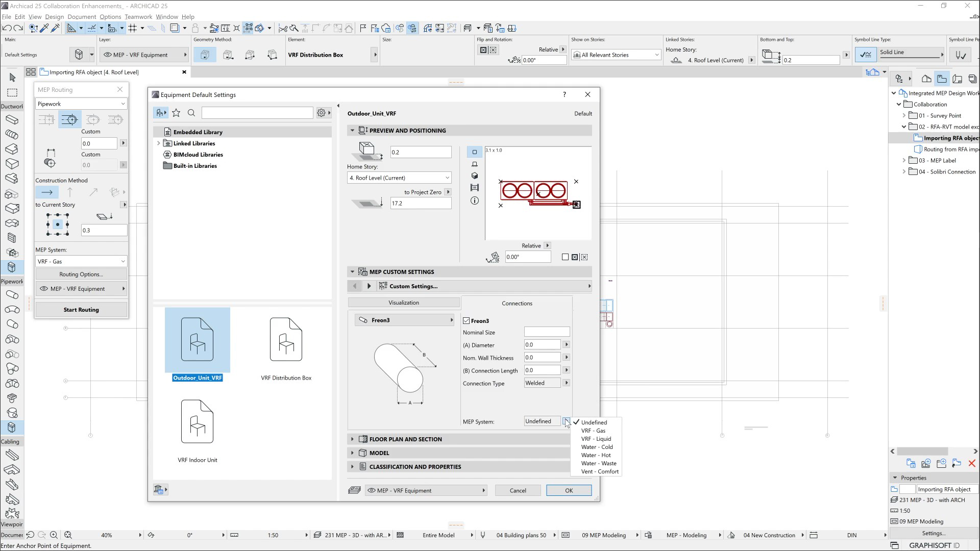This screenshot has width=980, height=551.
Task: Open Project Map icon in Navigator
Action: pos(926,79)
